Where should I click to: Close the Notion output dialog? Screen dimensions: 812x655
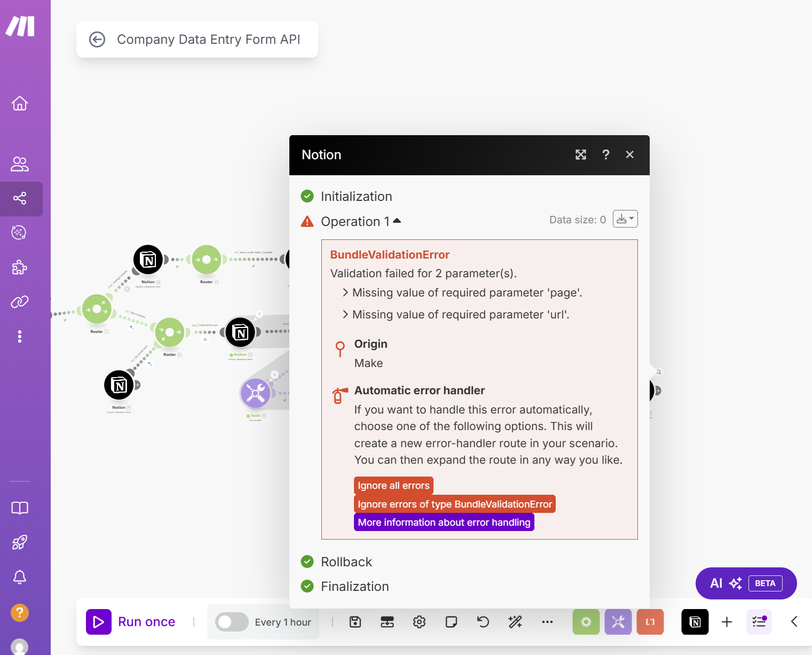(630, 155)
